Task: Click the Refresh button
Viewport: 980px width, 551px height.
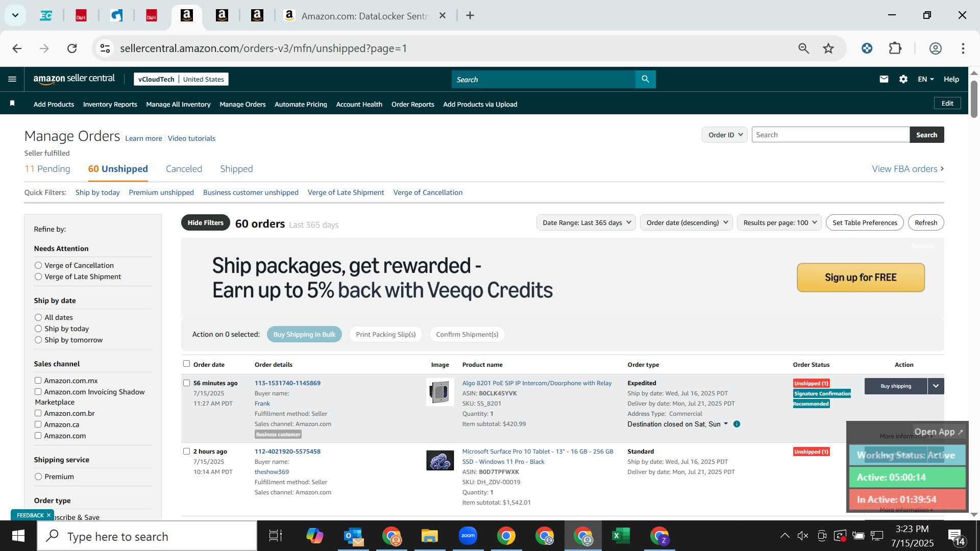Action: (926, 222)
